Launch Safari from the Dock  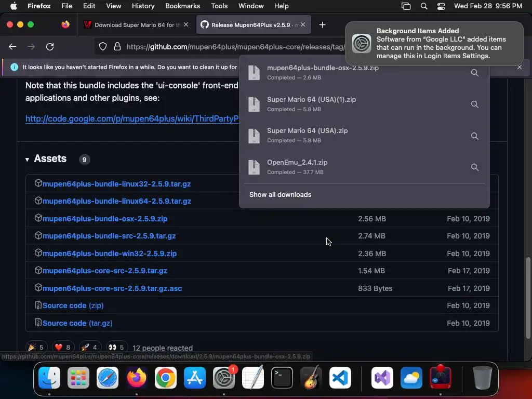coord(108,377)
